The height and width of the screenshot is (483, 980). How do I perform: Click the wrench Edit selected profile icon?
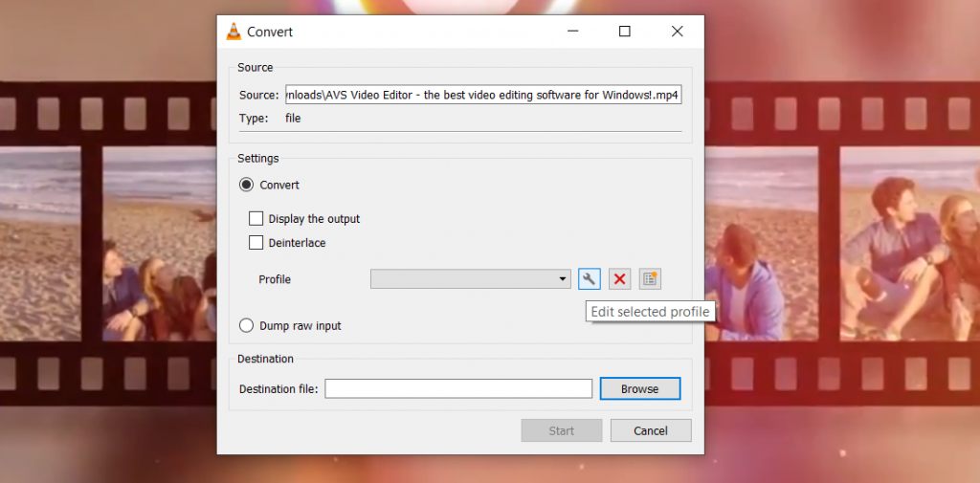point(590,278)
